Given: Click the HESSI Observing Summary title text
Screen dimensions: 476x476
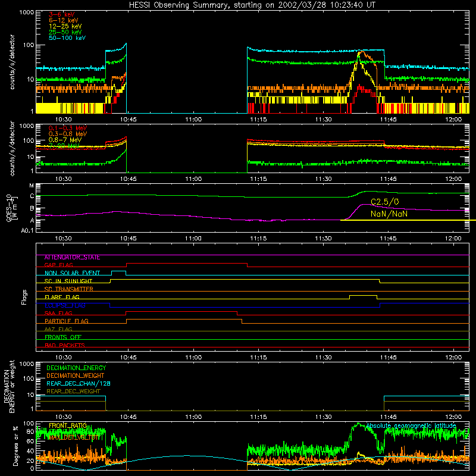Looking at the screenshot, I should point(252,5).
